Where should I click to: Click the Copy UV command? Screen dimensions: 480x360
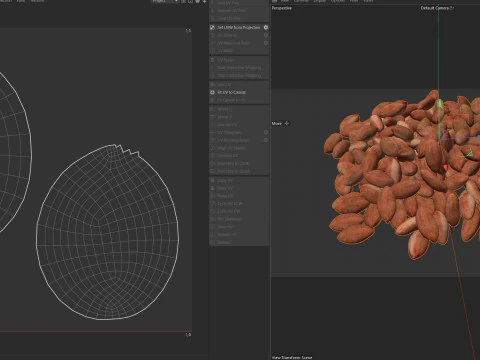[x=225, y=180]
